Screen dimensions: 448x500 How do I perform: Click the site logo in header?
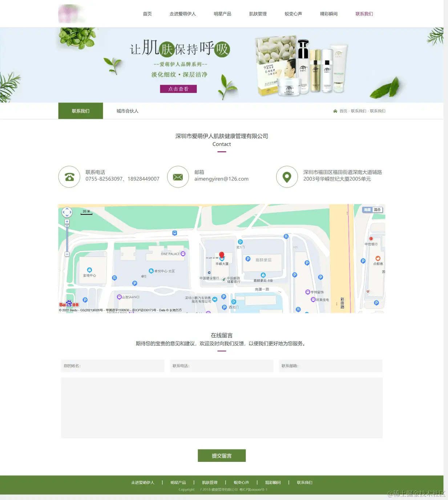[x=71, y=14]
